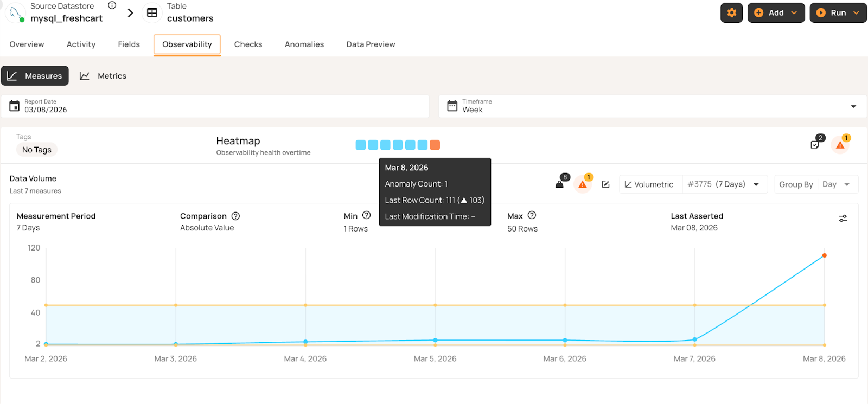The width and height of the screenshot is (868, 404).
Task: Open the top anomaly warning icon near Heatmap
Action: (x=840, y=145)
